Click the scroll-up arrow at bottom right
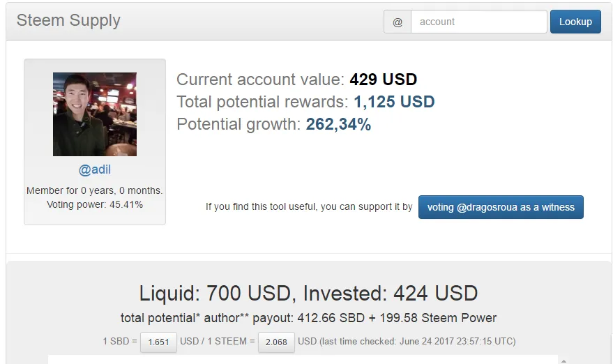This screenshot has height=364, width=613. (x=563, y=361)
